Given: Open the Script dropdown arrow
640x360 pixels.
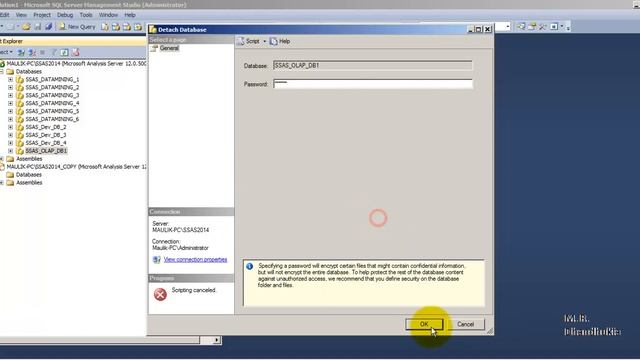Looking at the screenshot, I should (264, 41).
